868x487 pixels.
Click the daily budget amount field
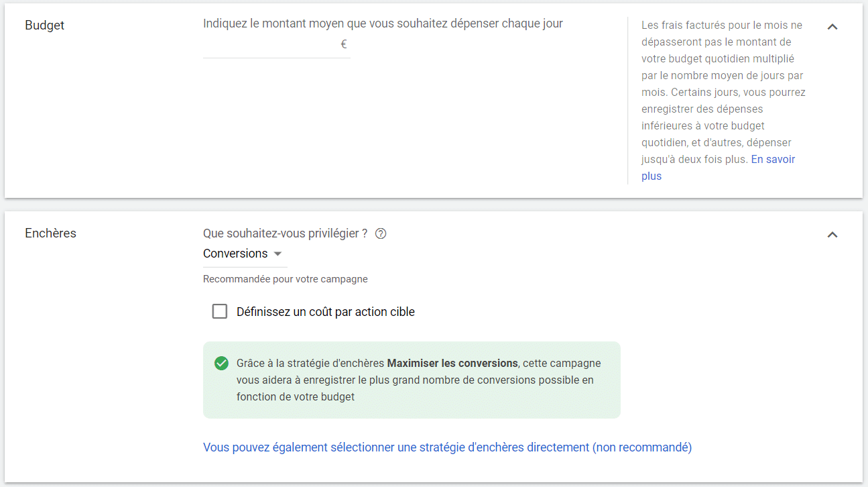270,45
